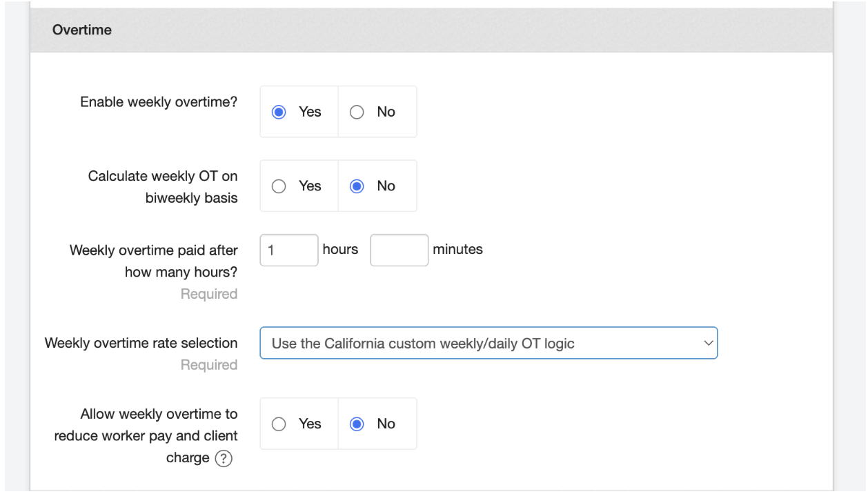The image size is (868, 494).
Task: Click the Required label under overtime hours question
Action: [x=209, y=293]
